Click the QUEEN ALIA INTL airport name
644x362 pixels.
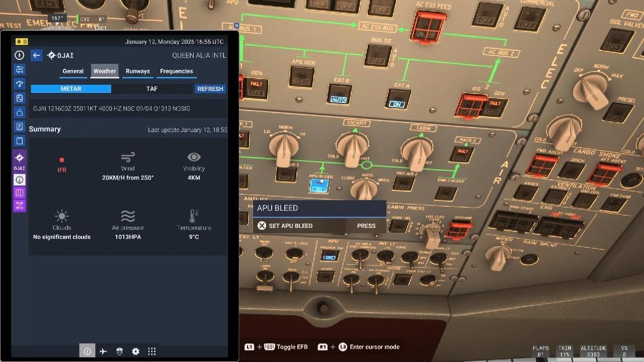(199, 55)
